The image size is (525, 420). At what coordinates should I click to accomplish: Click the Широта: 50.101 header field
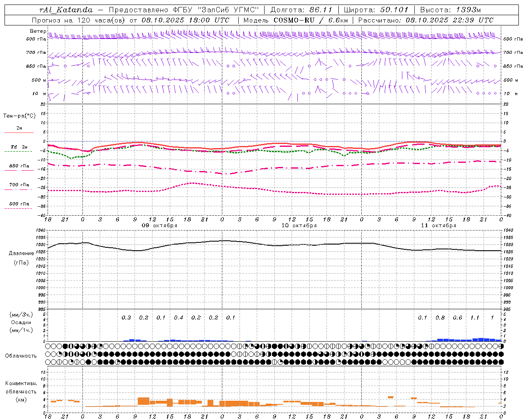pos(376,10)
